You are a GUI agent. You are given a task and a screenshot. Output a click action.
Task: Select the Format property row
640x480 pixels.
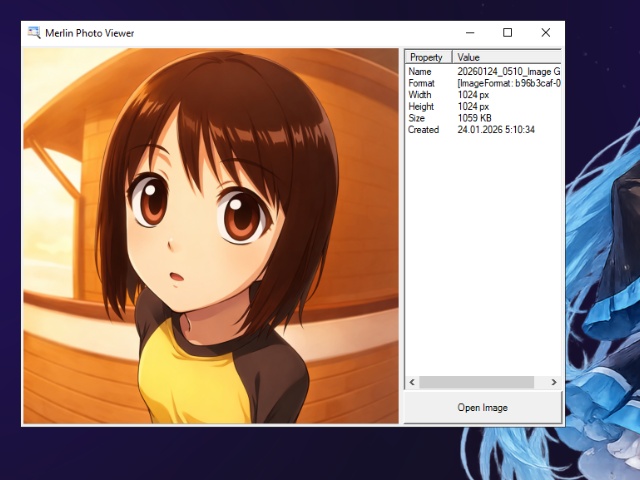422,84
